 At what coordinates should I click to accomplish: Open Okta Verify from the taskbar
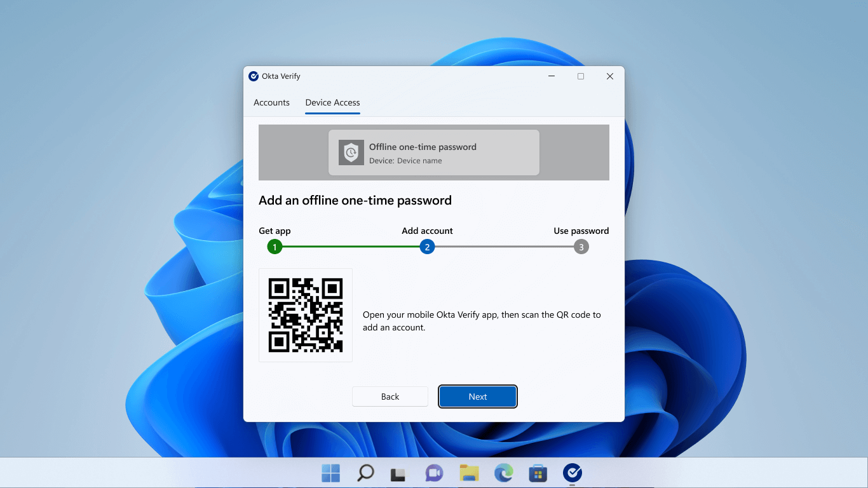(x=572, y=473)
